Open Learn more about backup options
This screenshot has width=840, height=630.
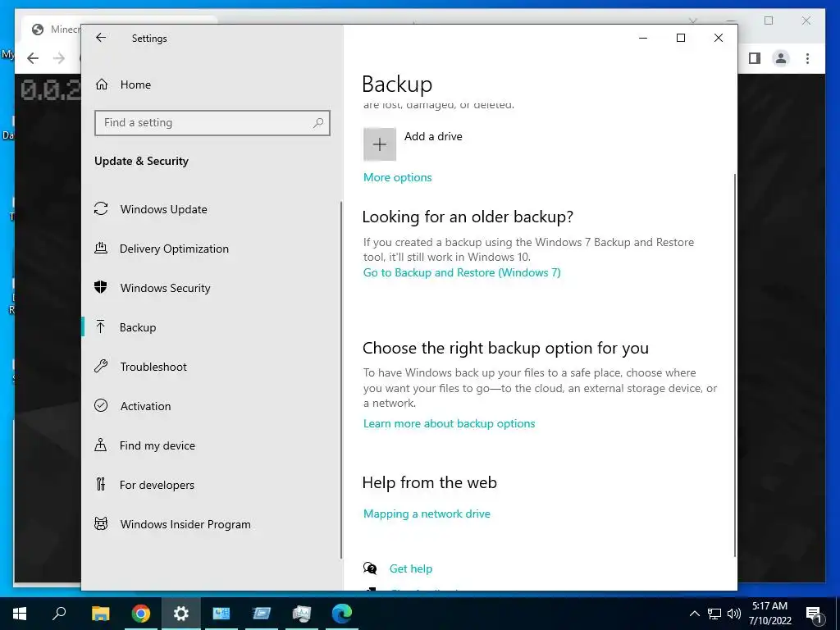pyautogui.click(x=449, y=424)
